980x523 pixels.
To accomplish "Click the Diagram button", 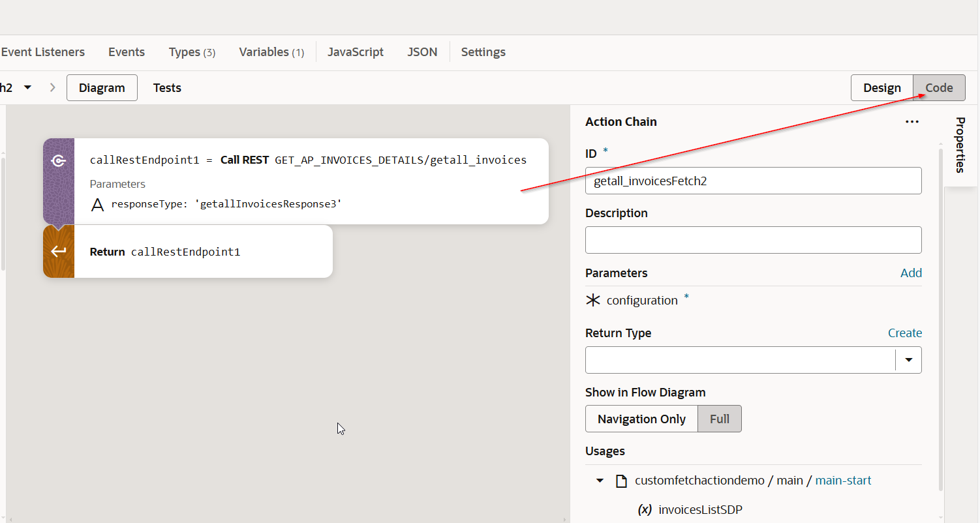I will click(102, 88).
